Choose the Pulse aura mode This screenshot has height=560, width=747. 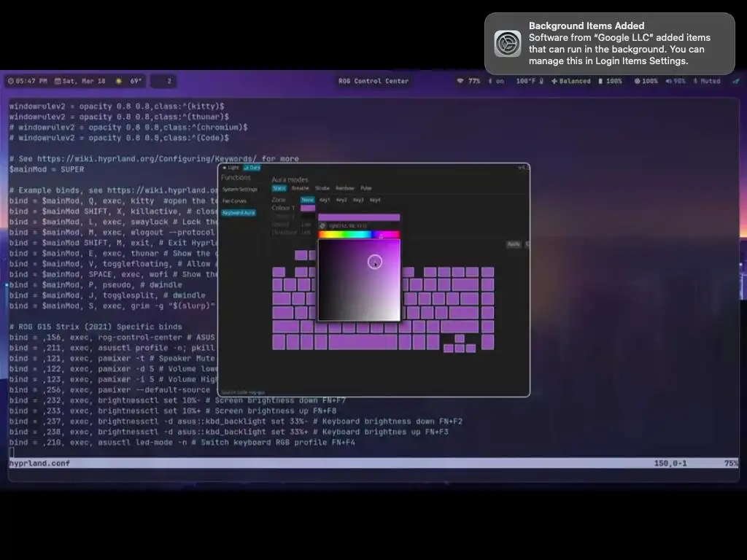coord(366,188)
